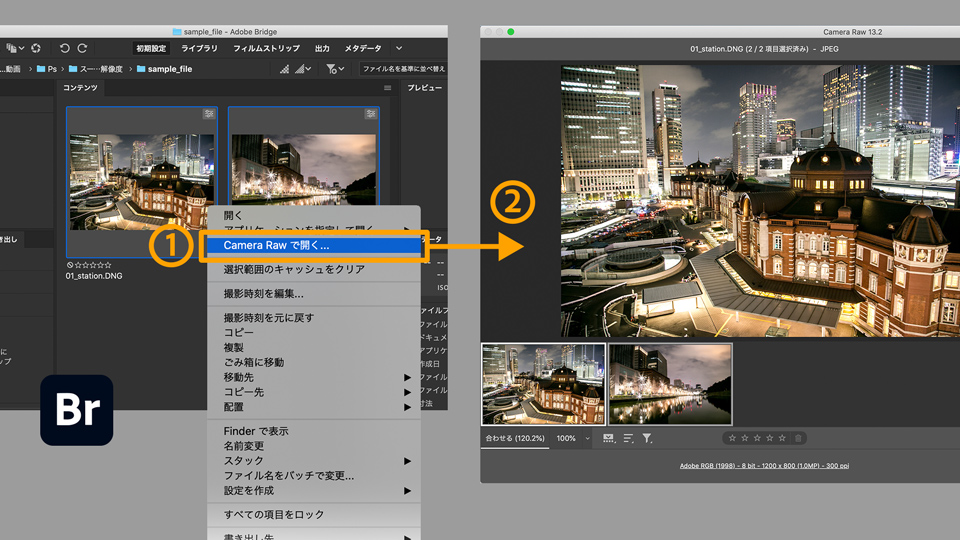
Task: Choose ごみ箱に移動 from the context menu
Action: [x=314, y=362]
